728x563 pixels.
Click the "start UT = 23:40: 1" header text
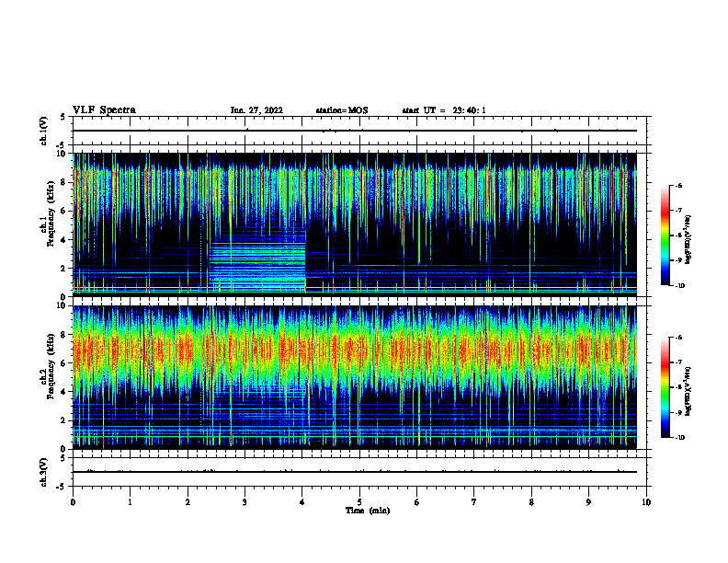click(444, 110)
